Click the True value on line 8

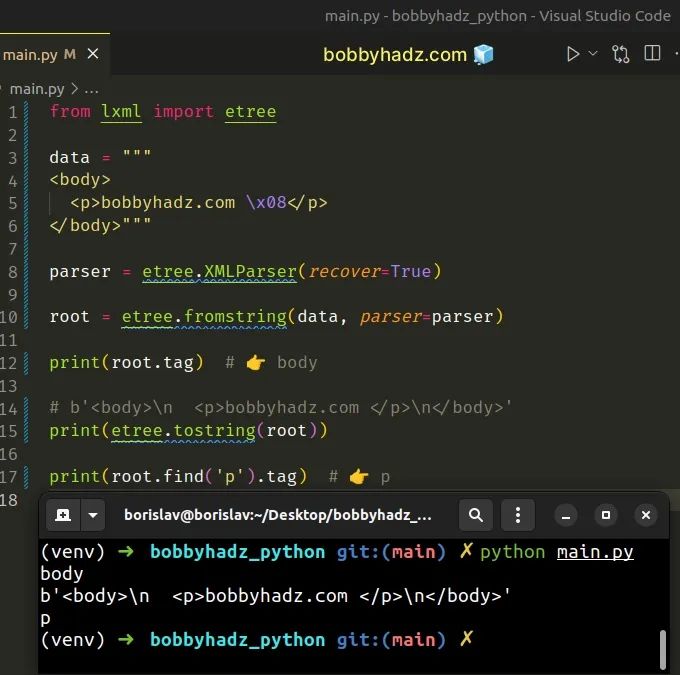(411, 272)
